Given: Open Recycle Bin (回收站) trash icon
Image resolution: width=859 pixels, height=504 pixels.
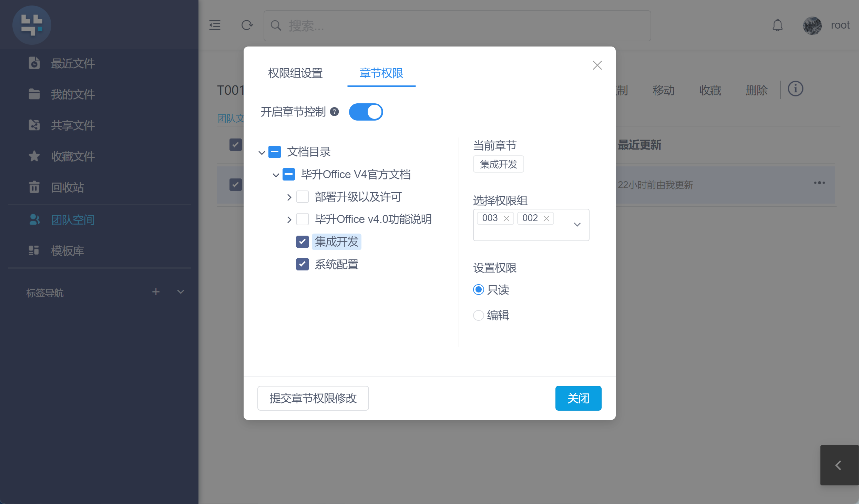Looking at the screenshot, I should 34,187.
